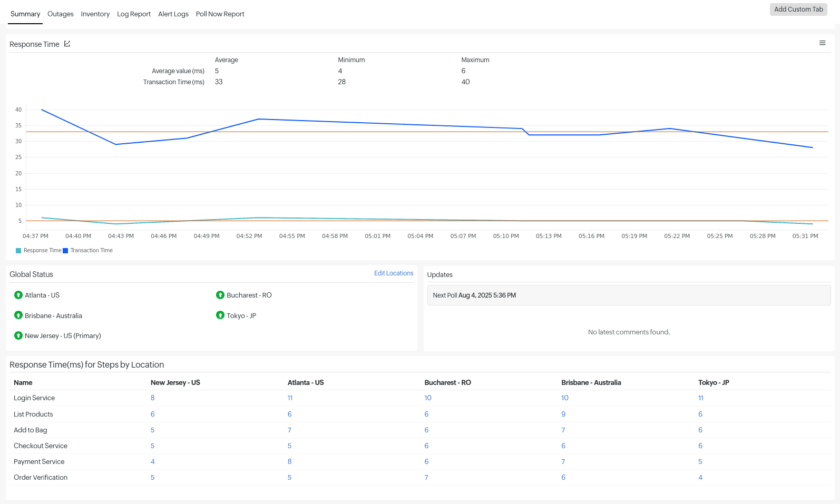Open Order Verification Bucharest value 7

click(x=426, y=477)
